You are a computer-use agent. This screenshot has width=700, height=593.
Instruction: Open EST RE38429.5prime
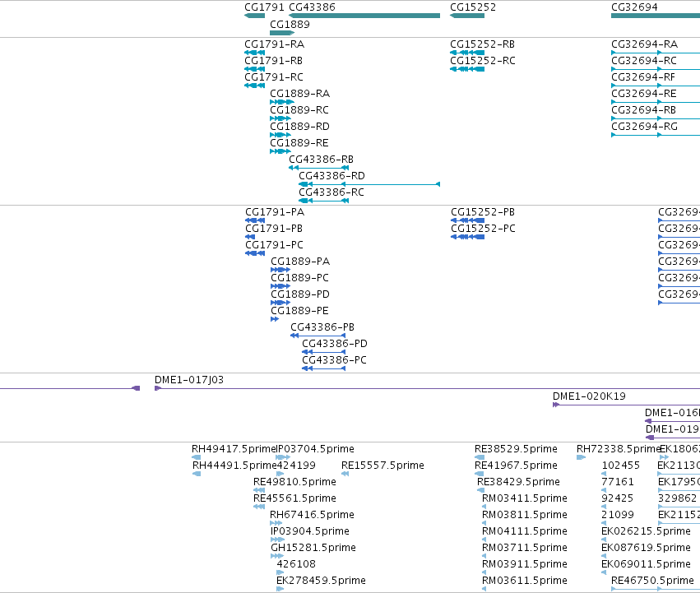[x=518, y=482]
